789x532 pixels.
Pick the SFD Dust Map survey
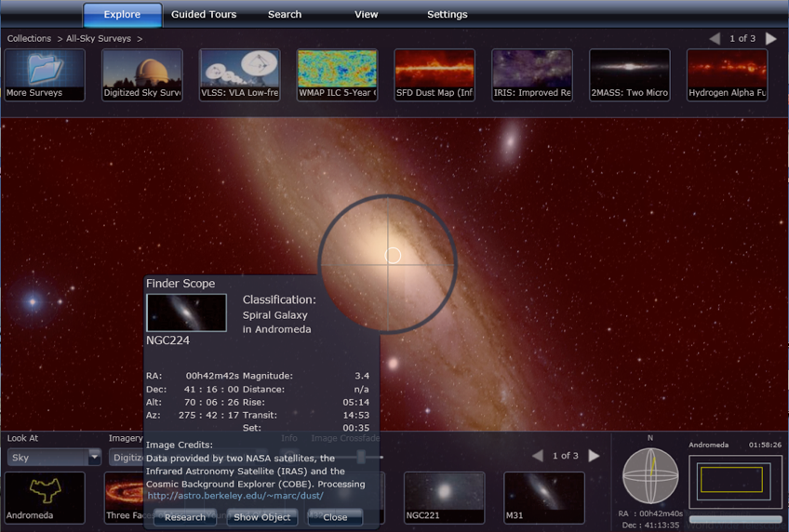(x=435, y=74)
